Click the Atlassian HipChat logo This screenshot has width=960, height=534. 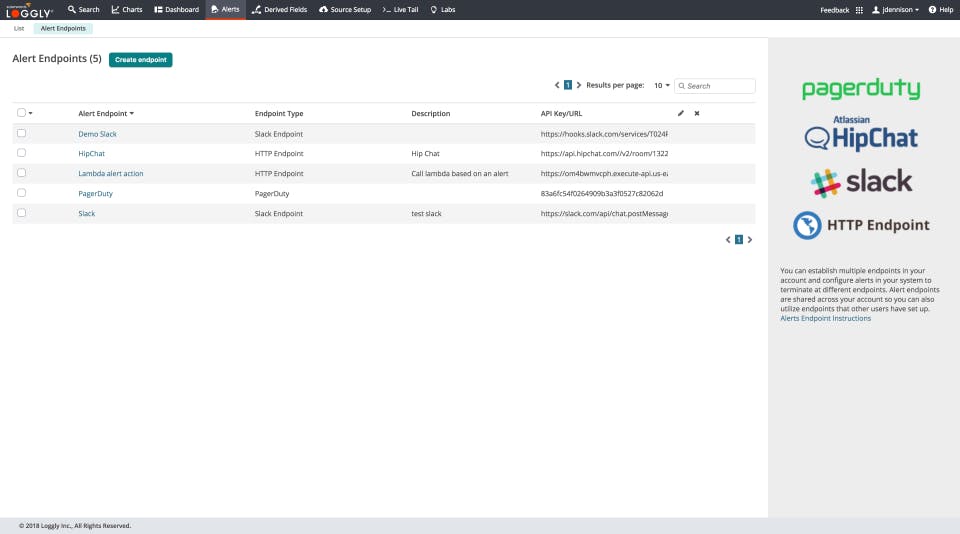[861, 134]
